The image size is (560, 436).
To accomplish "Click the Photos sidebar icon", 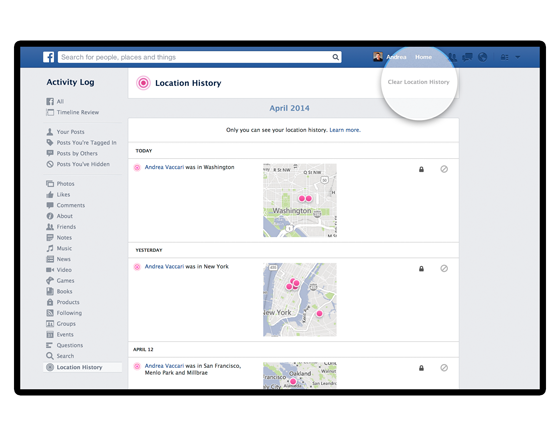I will coord(50,184).
